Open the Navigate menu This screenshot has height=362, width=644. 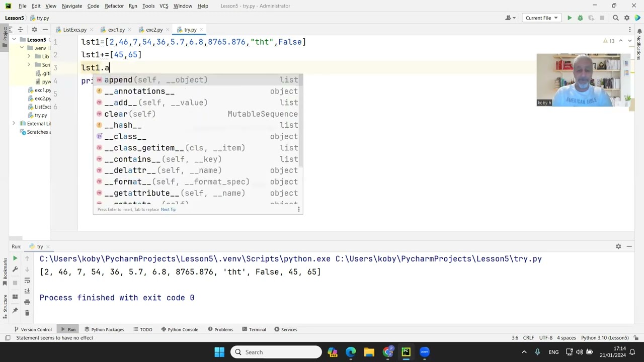[72, 6]
